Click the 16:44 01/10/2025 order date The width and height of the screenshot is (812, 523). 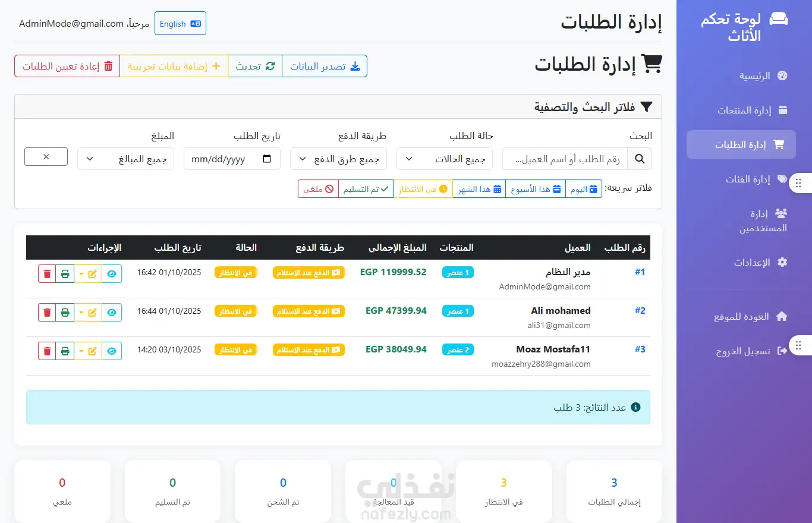[x=169, y=311]
